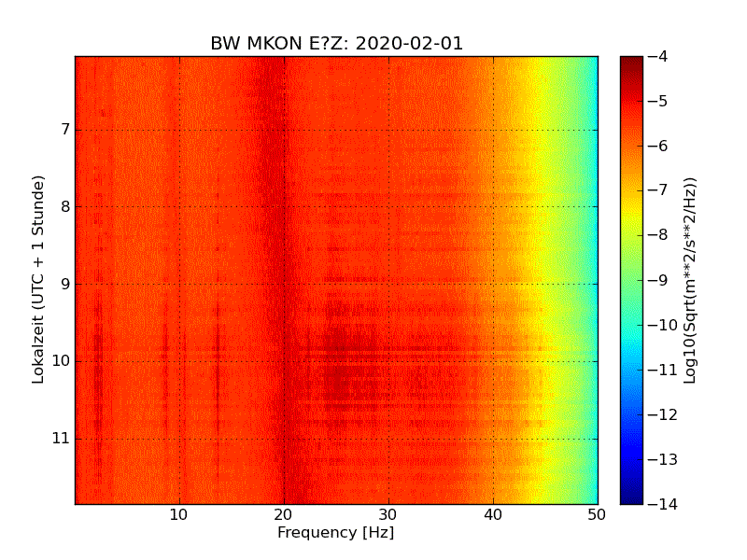Screen dimensions: 747x560
Task: Click the colorbar label 'Log10(Sqrt(m**2/s**2/Hz))'
Action: [690, 280]
